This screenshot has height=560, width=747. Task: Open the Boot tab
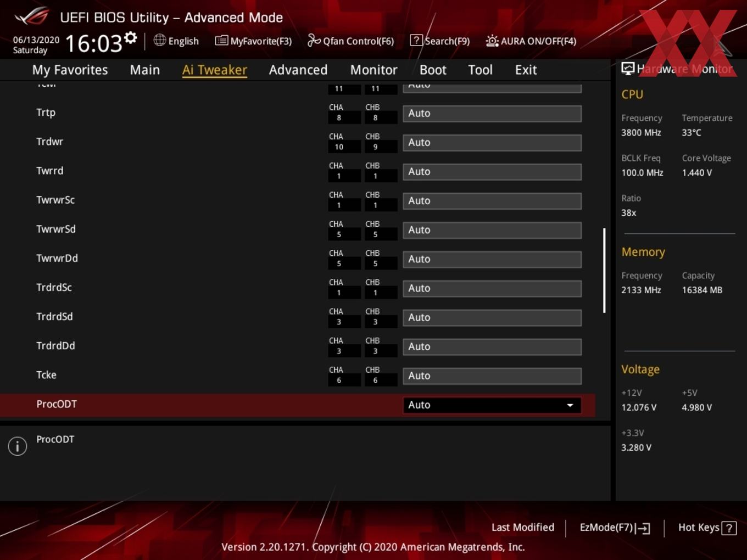(x=433, y=70)
